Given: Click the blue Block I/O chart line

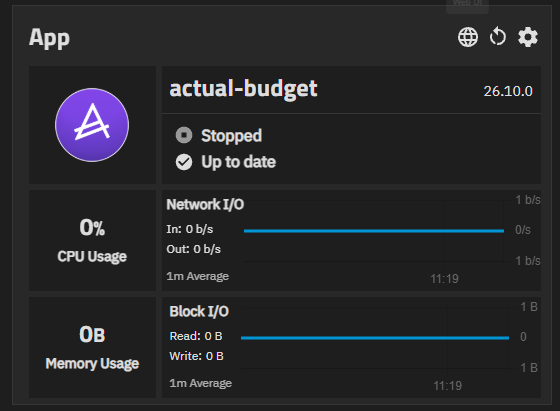Looking at the screenshot, I should coord(375,338).
